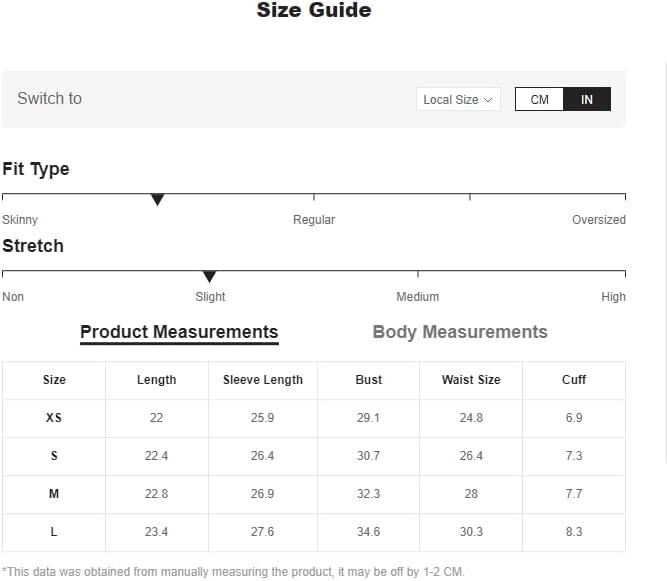This screenshot has width=667, height=581.
Task: Click the Sleeve Length column header
Action: click(x=262, y=380)
